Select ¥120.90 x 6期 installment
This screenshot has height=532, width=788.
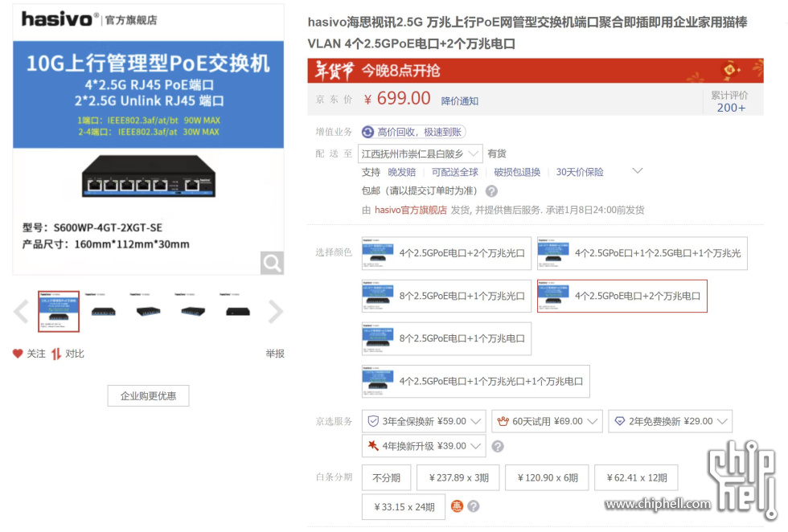pos(548,477)
